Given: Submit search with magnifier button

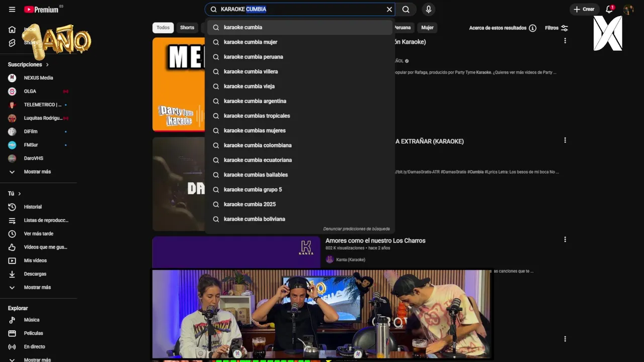Looking at the screenshot, I should click(406, 9).
